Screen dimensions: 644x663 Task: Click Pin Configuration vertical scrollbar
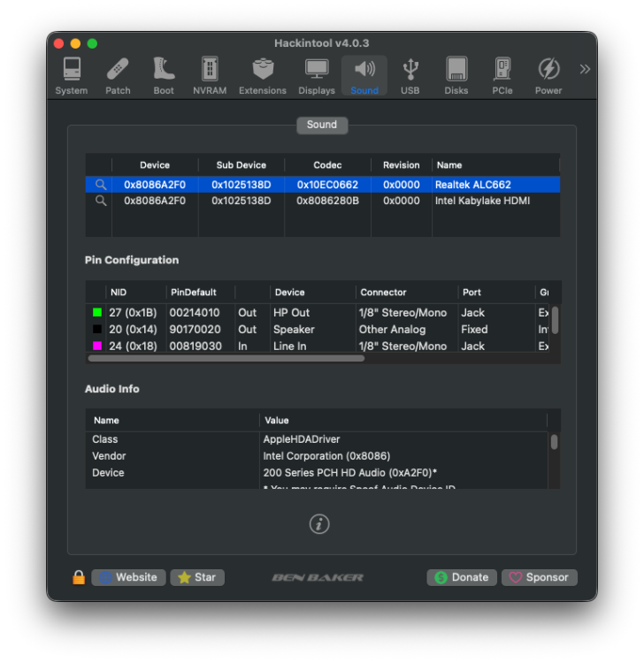point(556,320)
